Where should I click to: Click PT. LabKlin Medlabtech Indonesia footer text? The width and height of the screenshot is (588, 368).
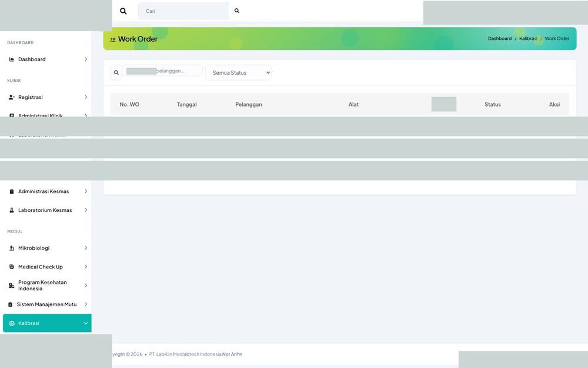click(x=185, y=354)
